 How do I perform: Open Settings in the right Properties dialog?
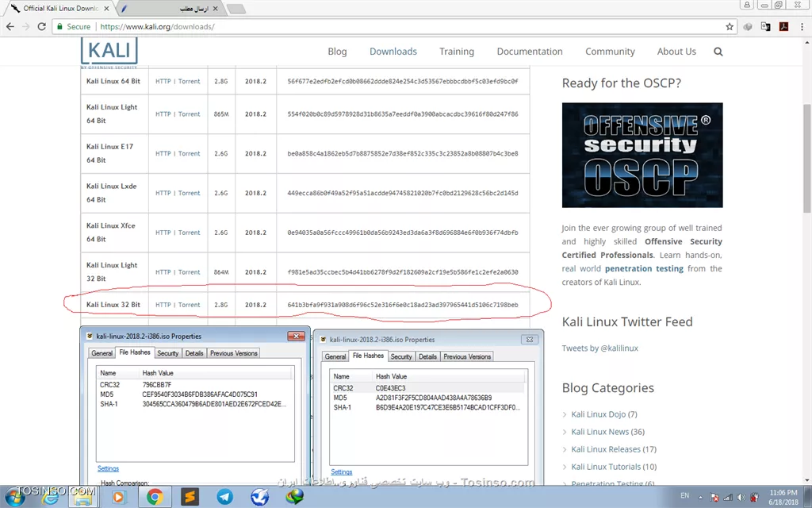[x=342, y=472]
